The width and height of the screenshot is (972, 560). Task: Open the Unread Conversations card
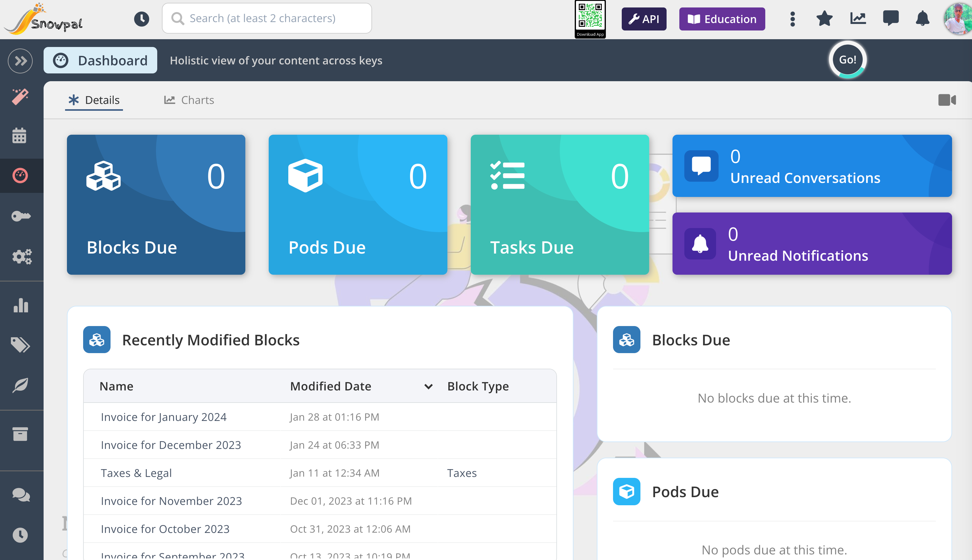(x=812, y=166)
